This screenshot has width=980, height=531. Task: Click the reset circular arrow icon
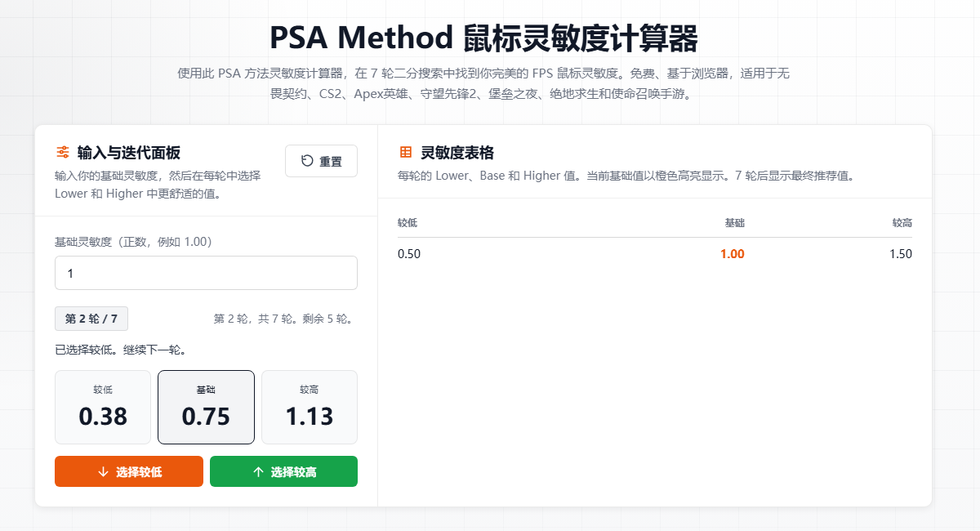pos(307,161)
